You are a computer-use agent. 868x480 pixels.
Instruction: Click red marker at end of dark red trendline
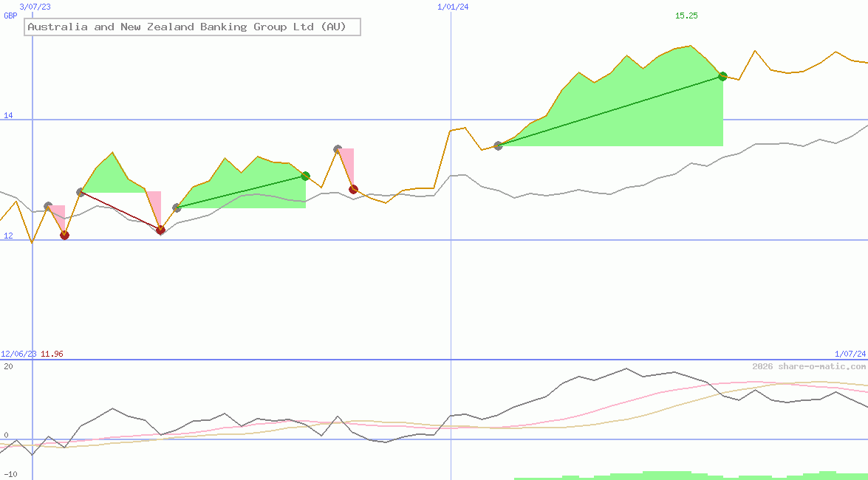(x=160, y=230)
